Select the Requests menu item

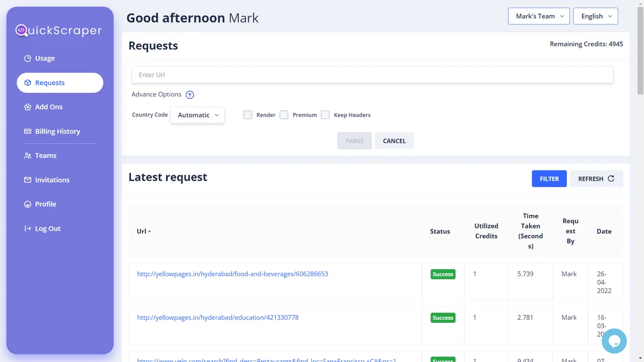point(60,83)
